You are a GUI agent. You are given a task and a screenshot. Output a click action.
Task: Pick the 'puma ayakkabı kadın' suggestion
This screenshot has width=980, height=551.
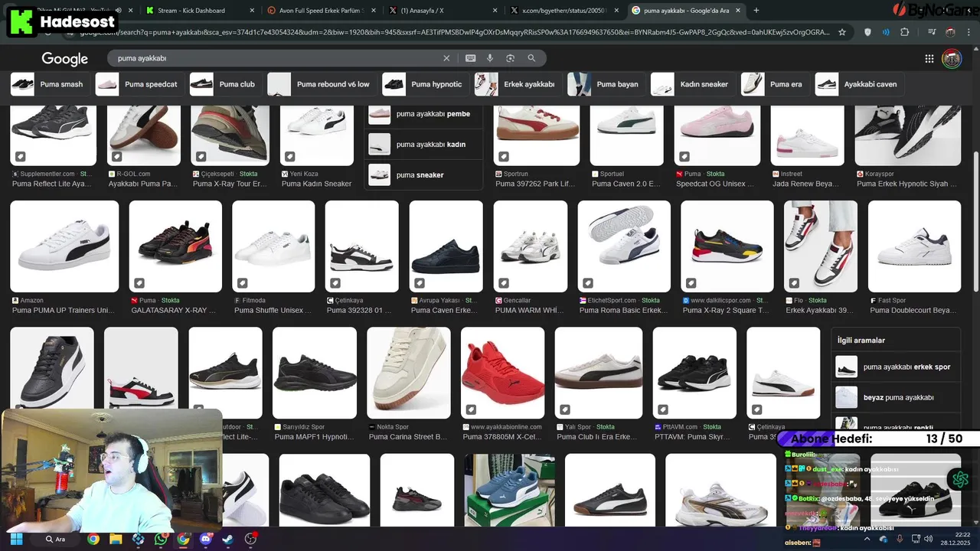tap(423, 144)
